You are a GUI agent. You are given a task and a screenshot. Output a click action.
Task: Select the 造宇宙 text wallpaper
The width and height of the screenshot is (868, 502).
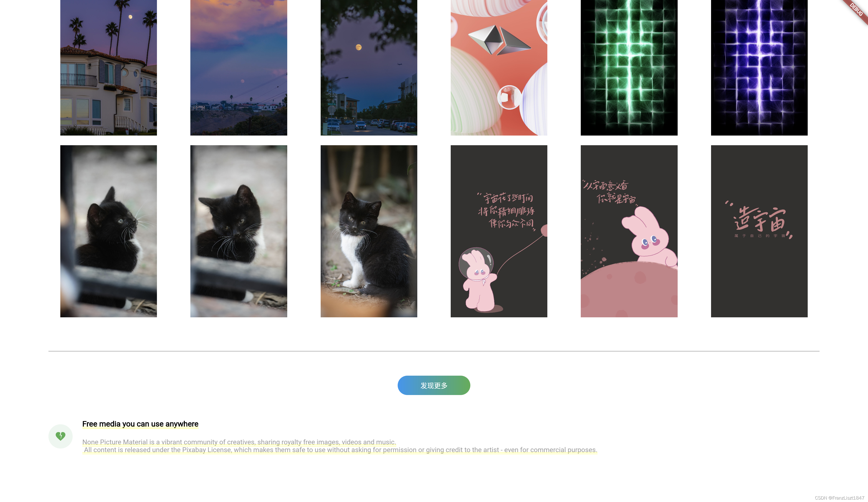coord(759,231)
